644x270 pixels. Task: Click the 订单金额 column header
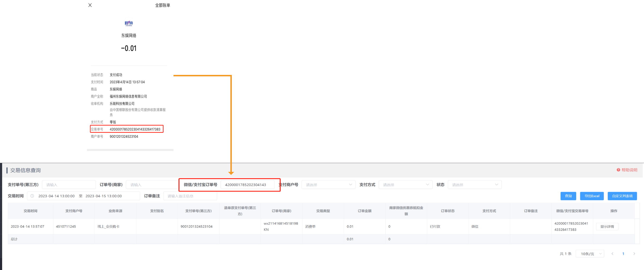365,211
